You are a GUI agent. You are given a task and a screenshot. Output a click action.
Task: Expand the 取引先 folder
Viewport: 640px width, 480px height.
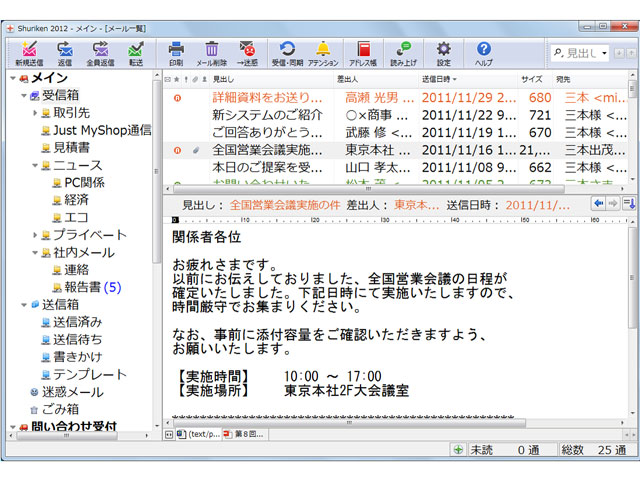(35, 113)
